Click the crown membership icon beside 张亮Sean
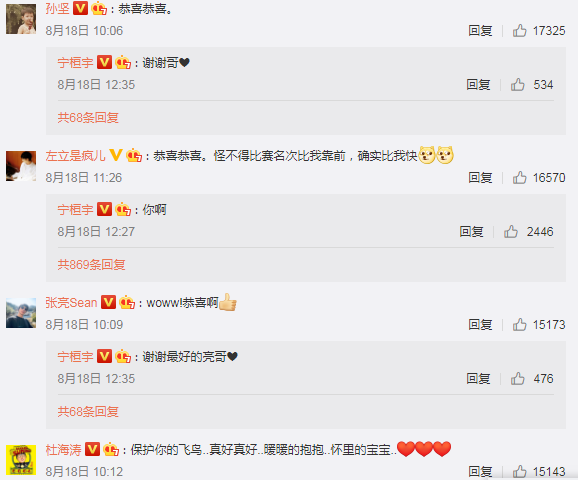578x480 pixels. pos(127,302)
